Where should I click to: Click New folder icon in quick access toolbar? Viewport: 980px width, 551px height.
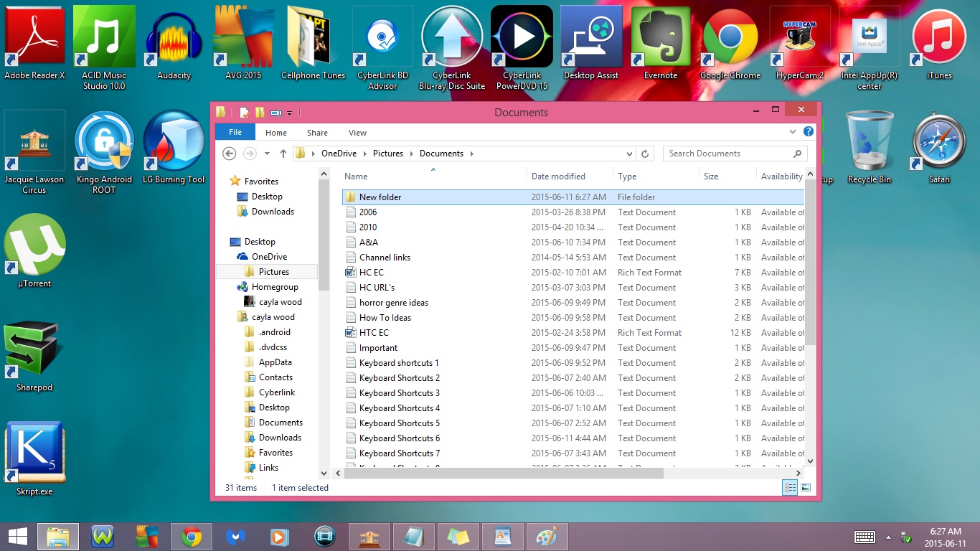pos(260,112)
